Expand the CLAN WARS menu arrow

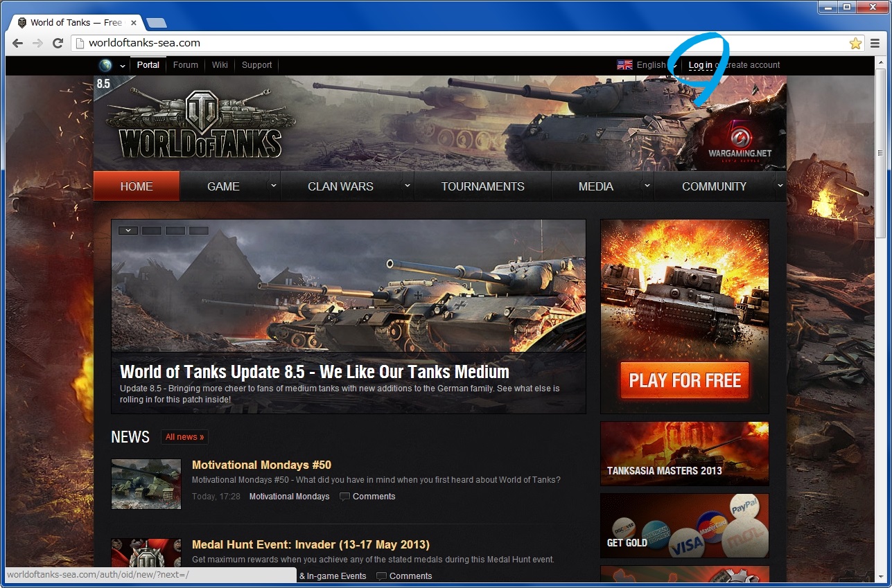tap(408, 186)
